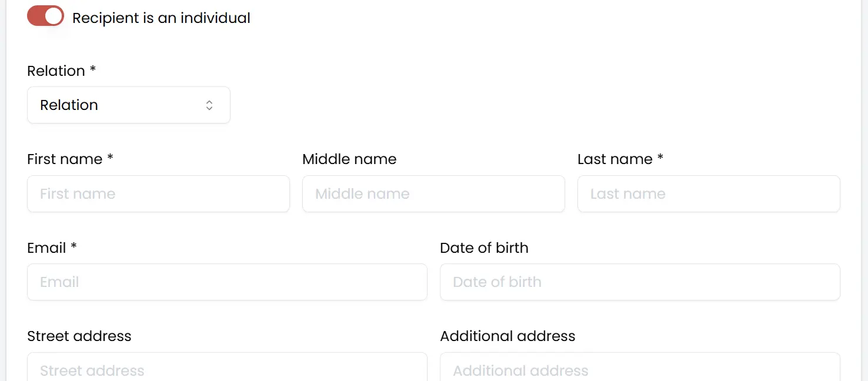Click the "Last name *" label above its field
The width and height of the screenshot is (868, 381).
click(x=620, y=159)
